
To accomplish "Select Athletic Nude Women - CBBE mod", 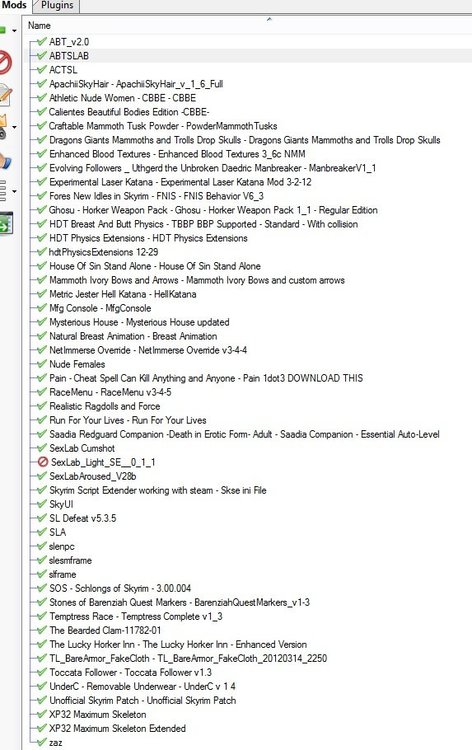I will (x=122, y=98).
